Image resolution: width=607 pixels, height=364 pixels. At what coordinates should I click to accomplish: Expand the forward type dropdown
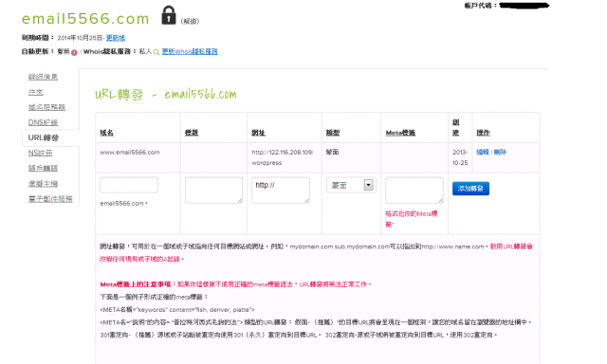351,185
